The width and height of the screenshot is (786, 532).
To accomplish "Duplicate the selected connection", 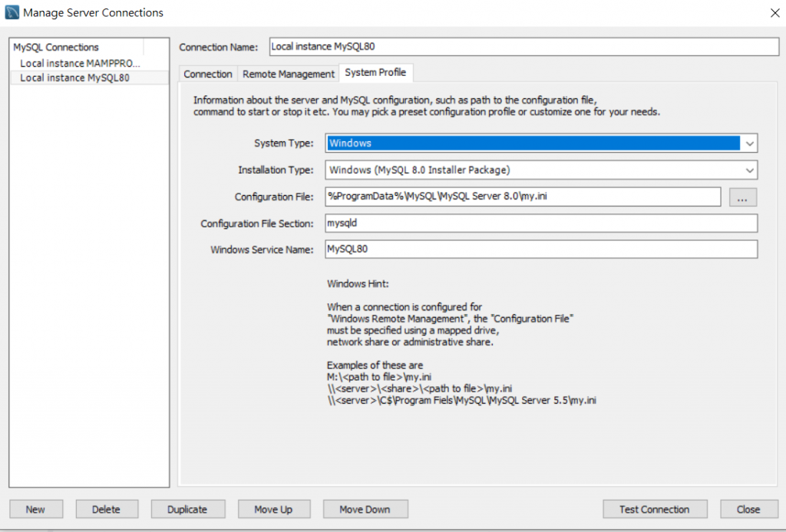I will point(188,509).
